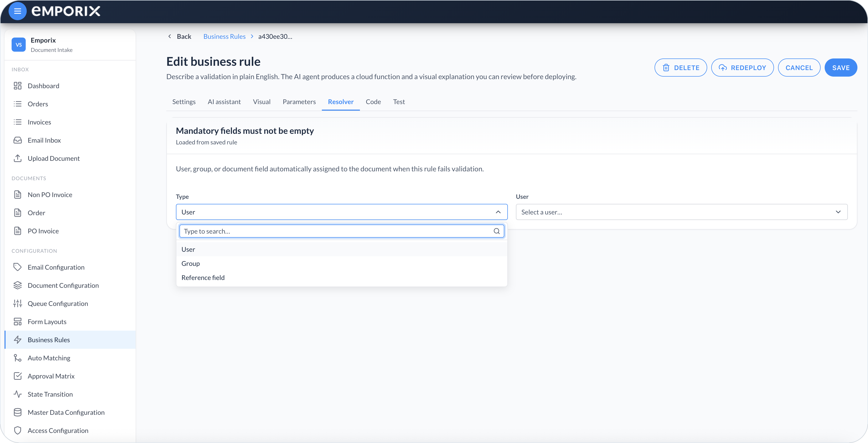Image resolution: width=868 pixels, height=443 pixels.
Task: Click the Invoices list icon
Action: point(18,122)
